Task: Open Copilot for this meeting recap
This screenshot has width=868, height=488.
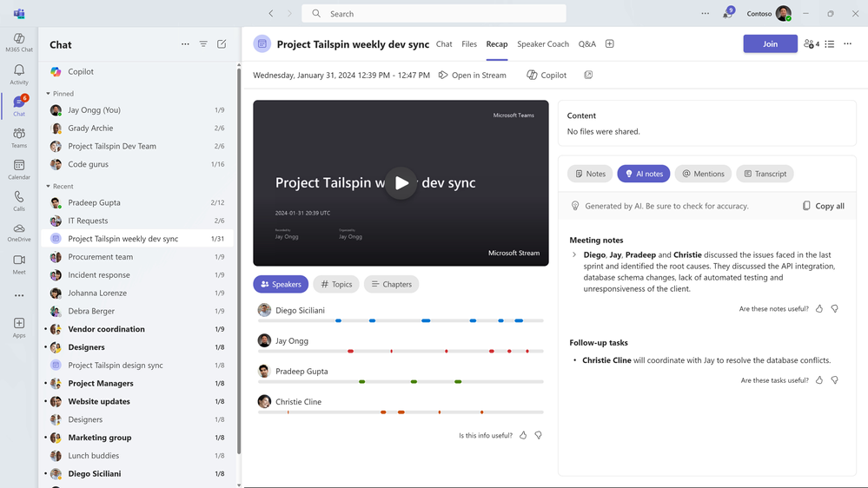Action: click(547, 75)
